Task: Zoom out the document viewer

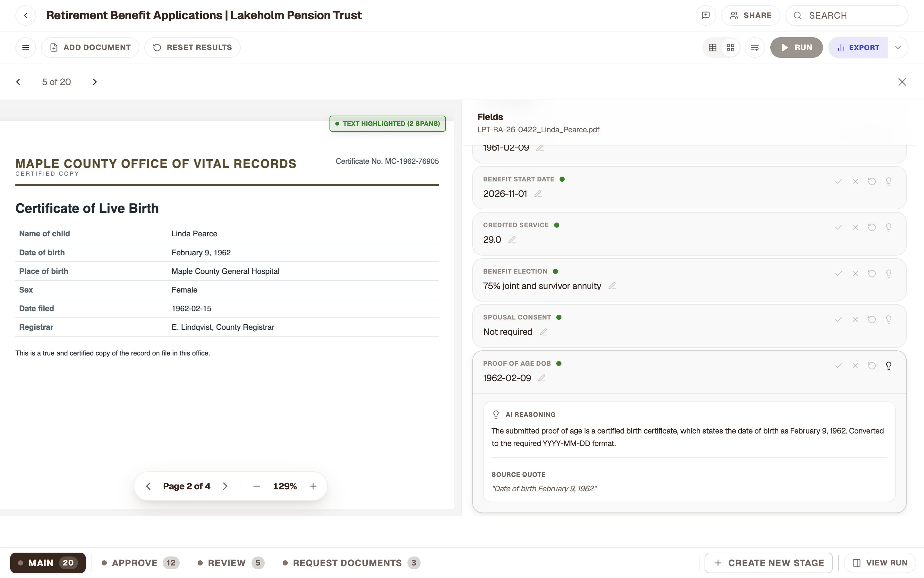Action: tap(257, 486)
